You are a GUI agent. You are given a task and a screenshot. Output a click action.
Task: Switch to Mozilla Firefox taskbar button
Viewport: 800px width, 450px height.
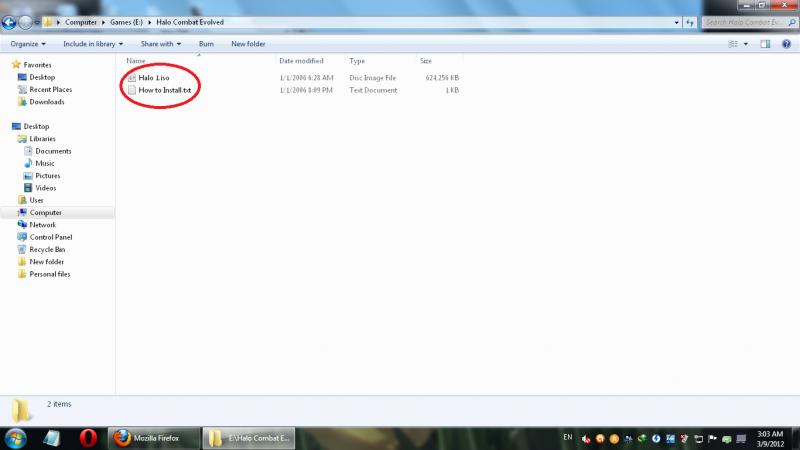[154, 438]
